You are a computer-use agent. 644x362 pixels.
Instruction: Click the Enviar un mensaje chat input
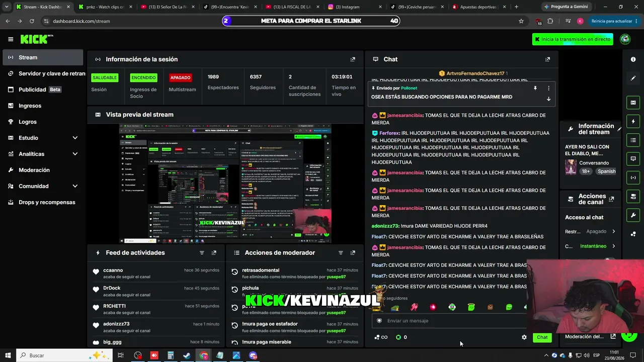point(450,321)
